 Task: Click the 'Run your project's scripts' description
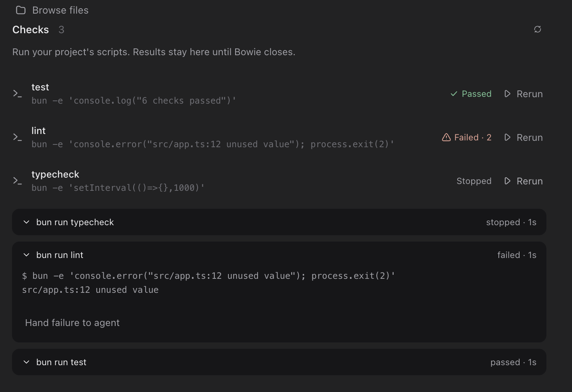tap(154, 52)
